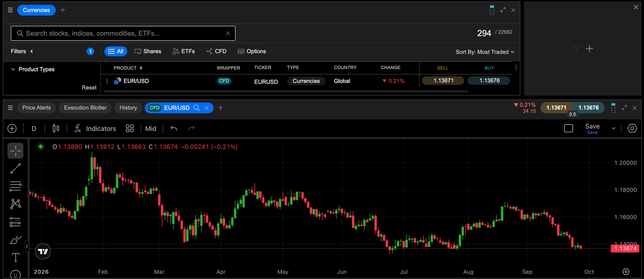Open the chart layout templates grid
Viewport: 644px width, 279px height.
(x=130, y=129)
